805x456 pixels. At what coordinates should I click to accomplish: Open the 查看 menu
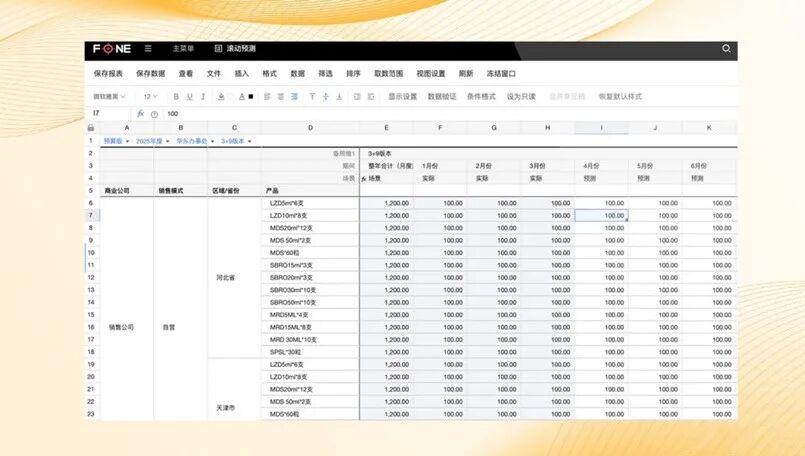(x=186, y=74)
